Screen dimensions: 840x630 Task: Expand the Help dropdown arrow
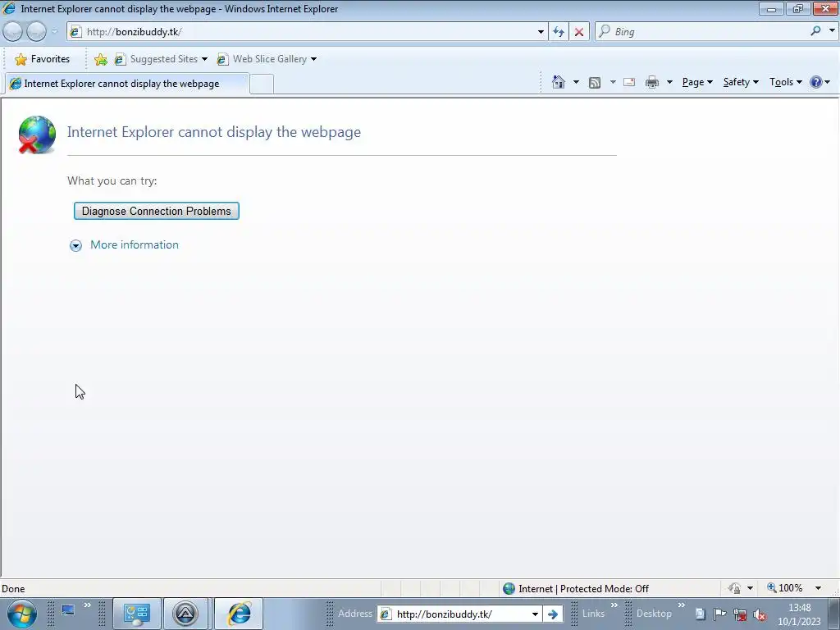pyautogui.click(x=828, y=82)
